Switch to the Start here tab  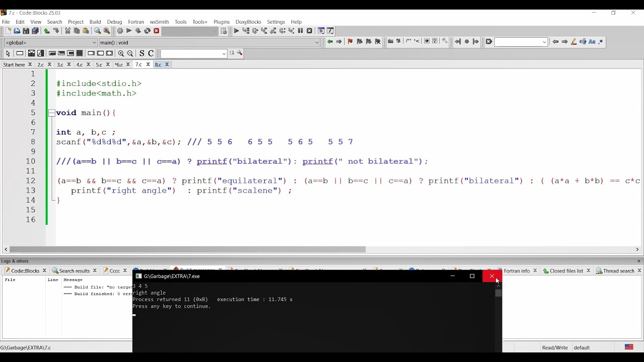(x=14, y=65)
